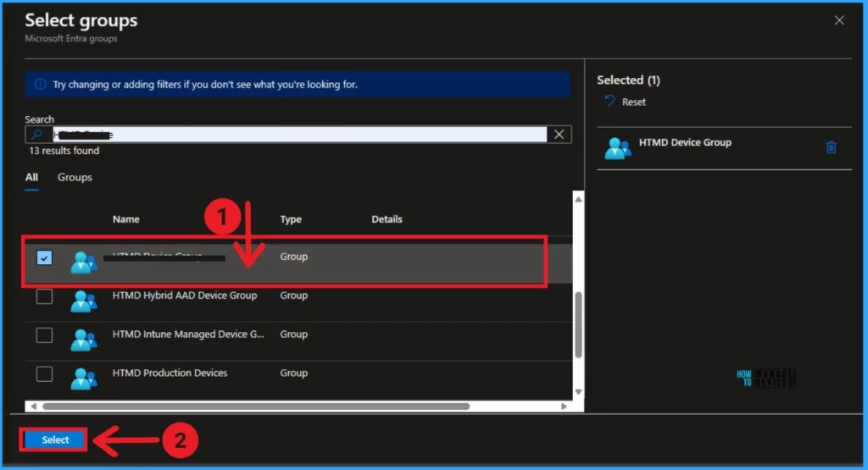Click the Details column header
This screenshot has height=470, width=868.
387,219
